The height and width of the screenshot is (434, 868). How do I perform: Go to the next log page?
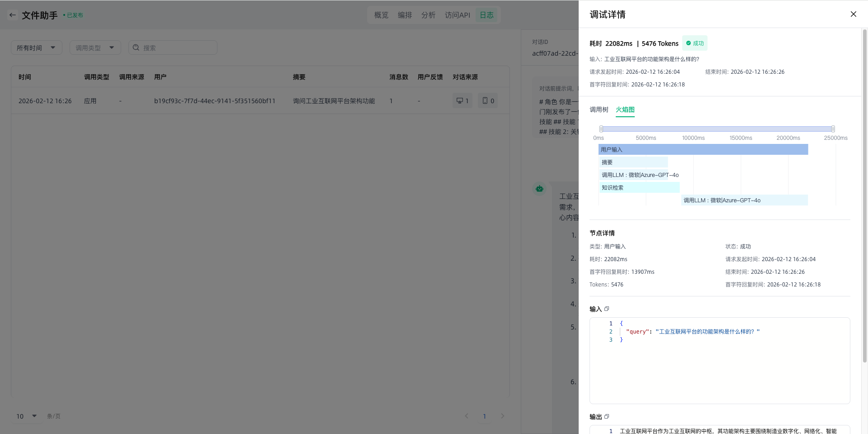click(x=502, y=416)
